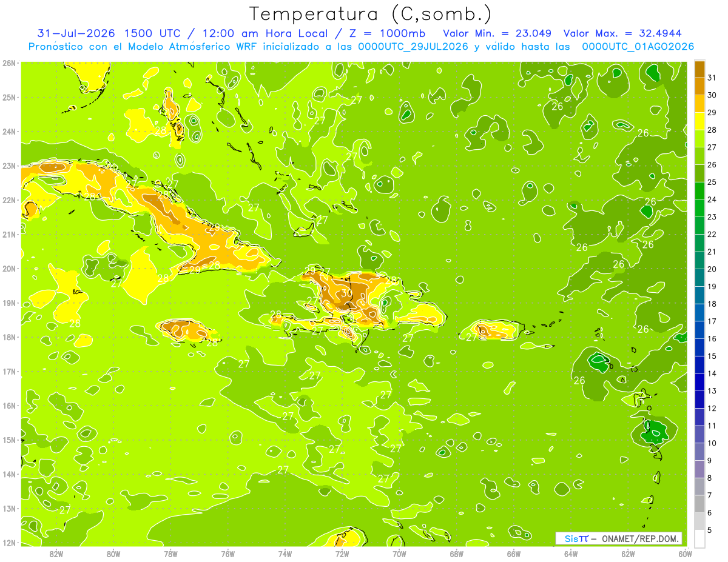Click the longitude label 74W
Viewport: 728px width, 562px height.
(x=285, y=554)
